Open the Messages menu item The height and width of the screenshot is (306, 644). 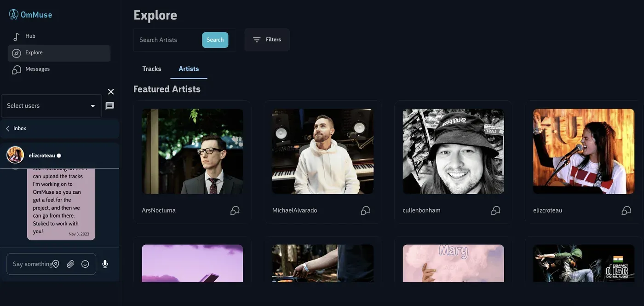pos(59,69)
